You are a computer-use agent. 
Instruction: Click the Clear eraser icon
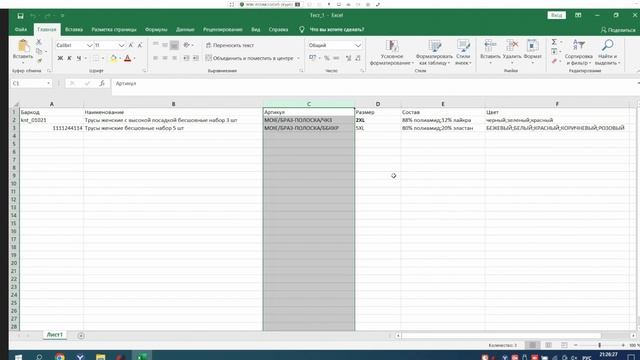[x=554, y=61]
